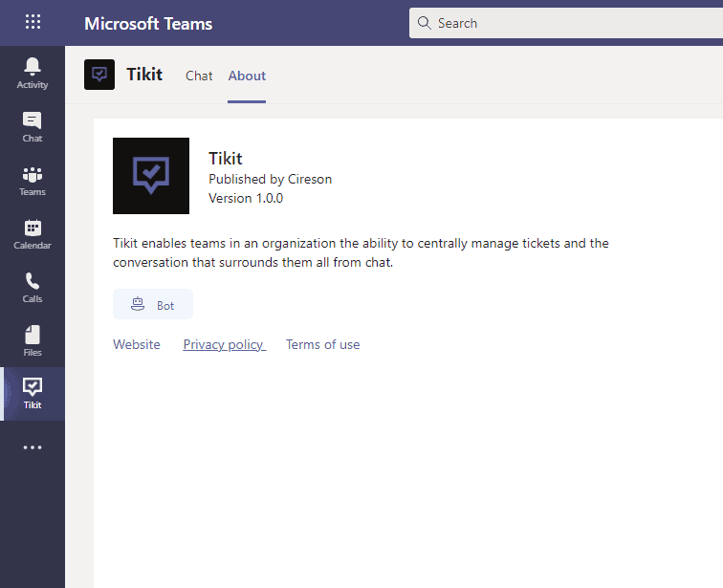Click the app description starting 'Tikit enables teams'
Image resolution: width=723 pixels, height=588 pixels.
[x=361, y=252]
